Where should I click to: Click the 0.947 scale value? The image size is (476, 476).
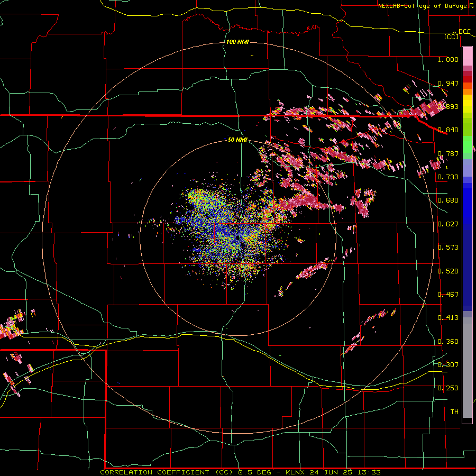[448, 83]
